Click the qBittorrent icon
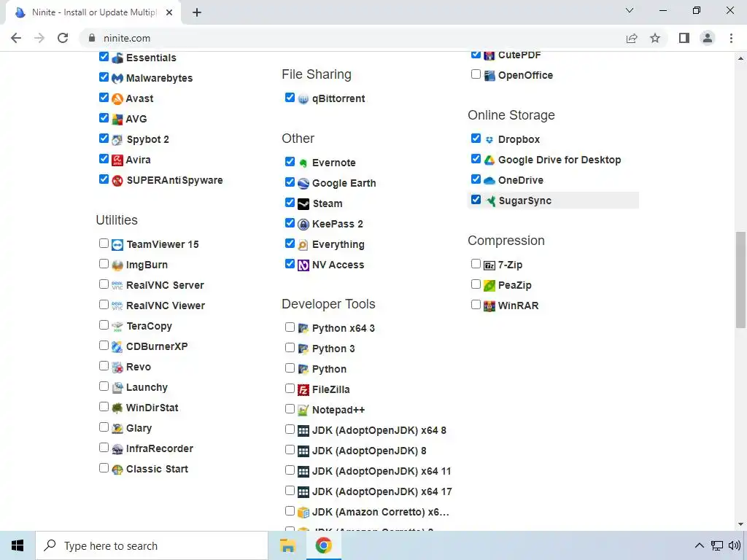 coord(303,99)
